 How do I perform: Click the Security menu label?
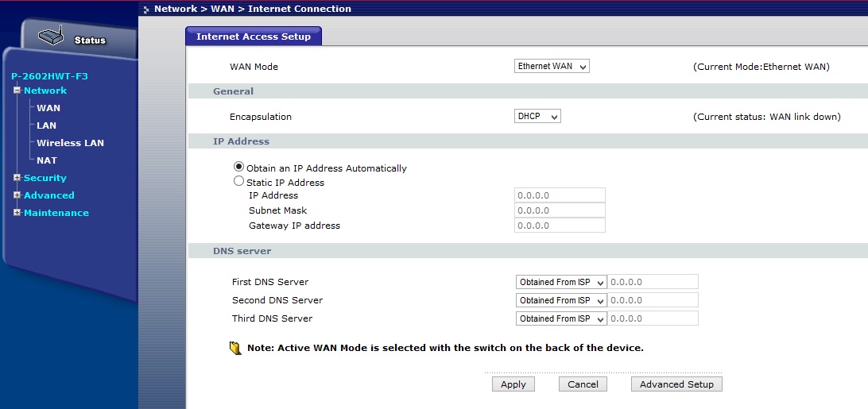[x=45, y=178]
